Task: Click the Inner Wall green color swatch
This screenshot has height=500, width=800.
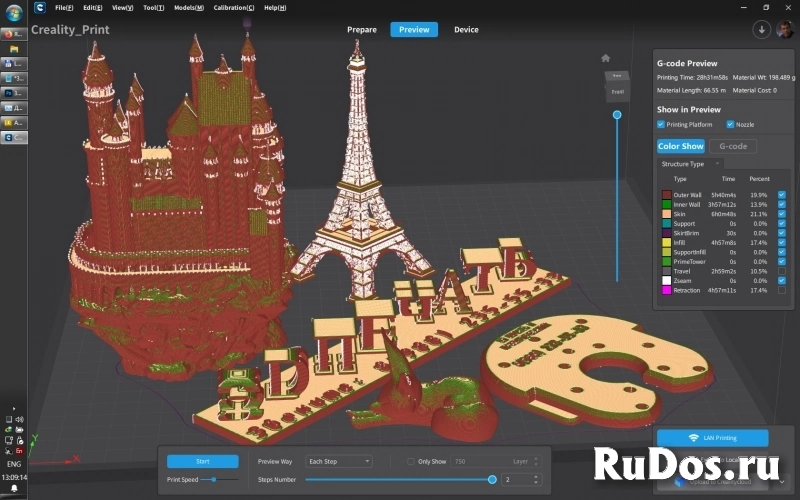Action: click(x=666, y=205)
